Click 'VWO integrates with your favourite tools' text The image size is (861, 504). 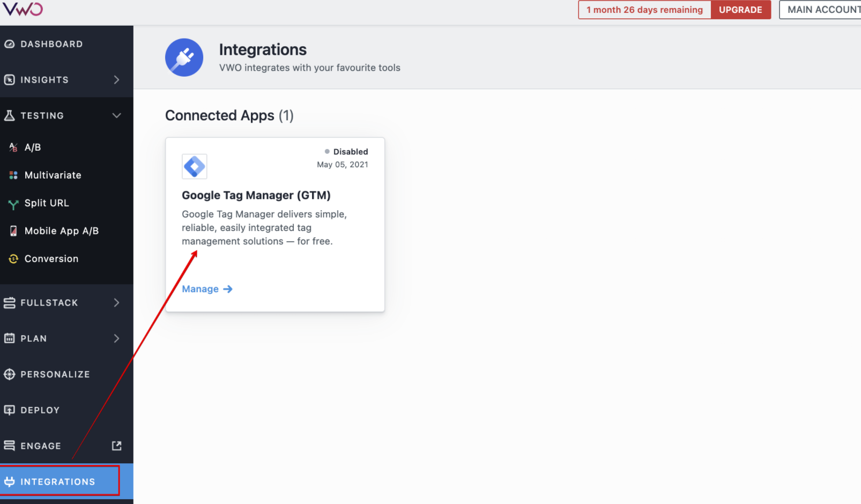310,68
